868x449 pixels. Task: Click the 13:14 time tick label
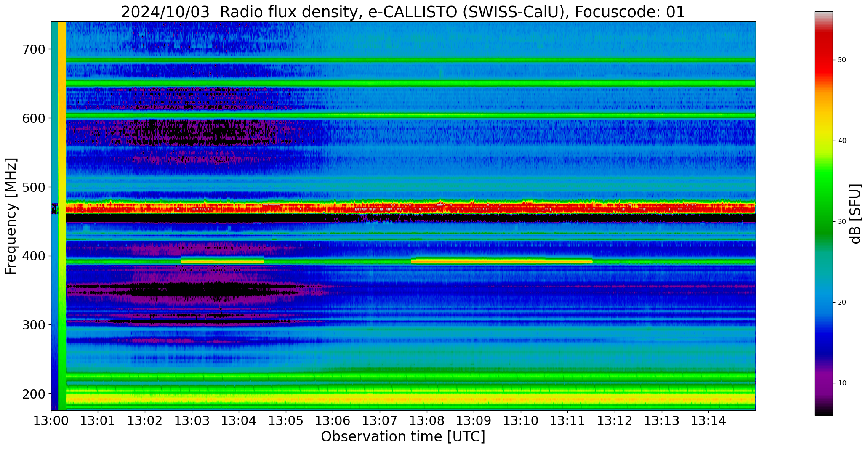pos(708,420)
